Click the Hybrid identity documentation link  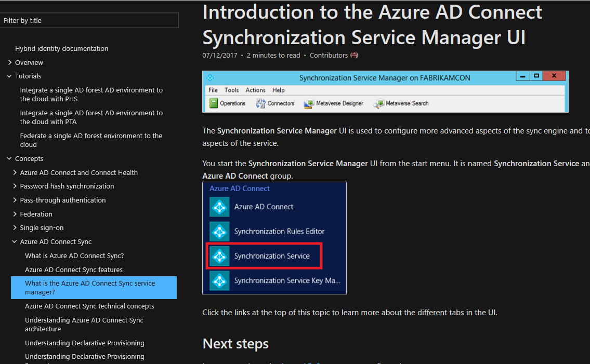pyautogui.click(x=61, y=48)
